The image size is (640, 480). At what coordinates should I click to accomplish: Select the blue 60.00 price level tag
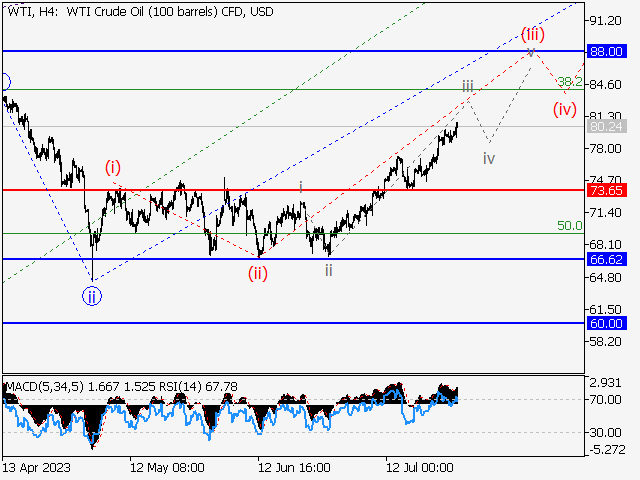(606, 323)
